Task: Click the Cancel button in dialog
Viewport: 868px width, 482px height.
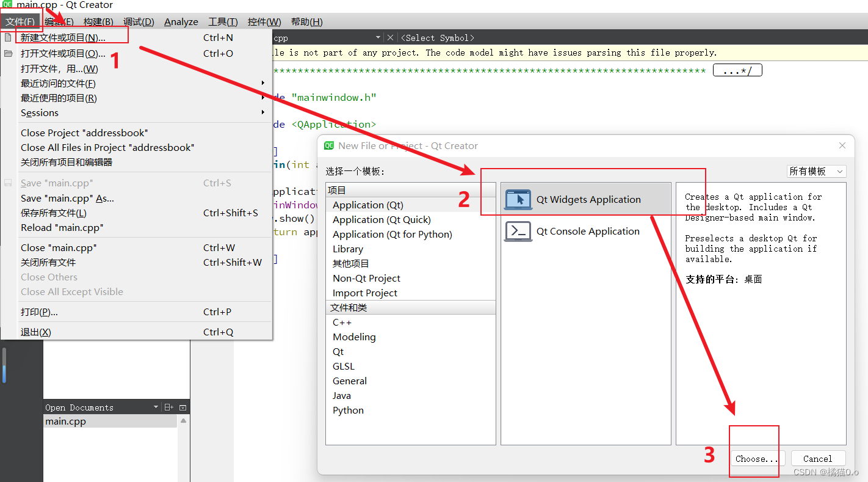Action: click(x=818, y=459)
